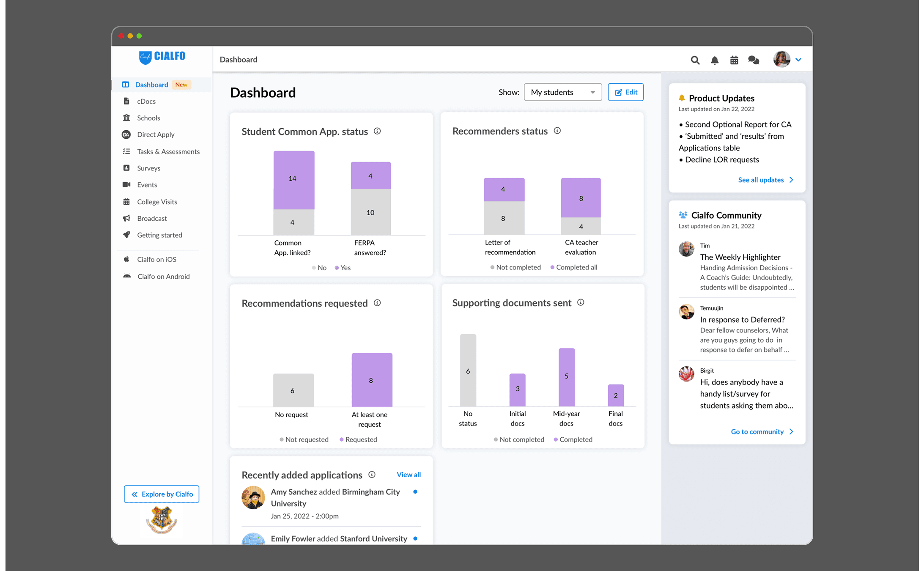Toggle 'Yes' legend in Common App chart
The width and height of the screenshot is (924, 571).
343,268
